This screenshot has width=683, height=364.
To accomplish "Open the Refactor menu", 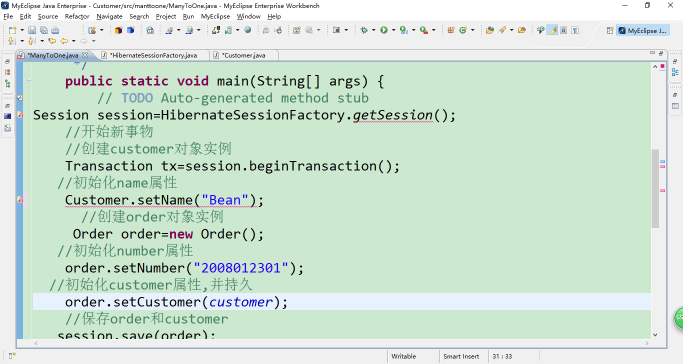I will click(x=77, y=17).
